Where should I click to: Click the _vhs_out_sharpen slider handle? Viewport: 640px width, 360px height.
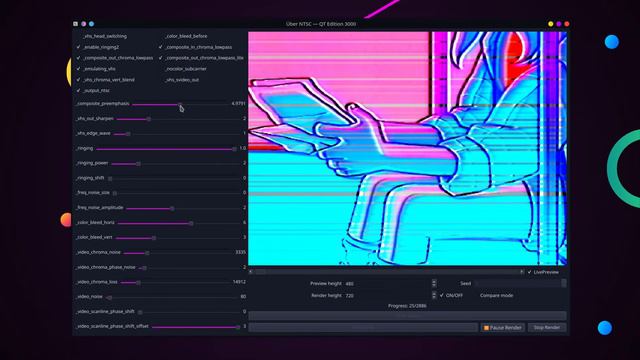[149, 119]
